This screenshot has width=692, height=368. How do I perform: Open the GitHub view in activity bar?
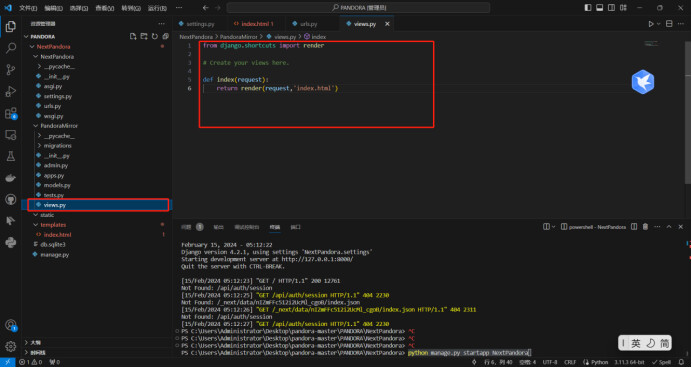(11, 199)
